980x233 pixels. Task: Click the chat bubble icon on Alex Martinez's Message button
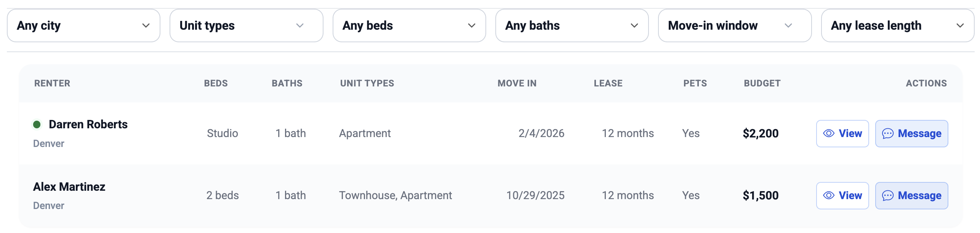pos(888,195)
